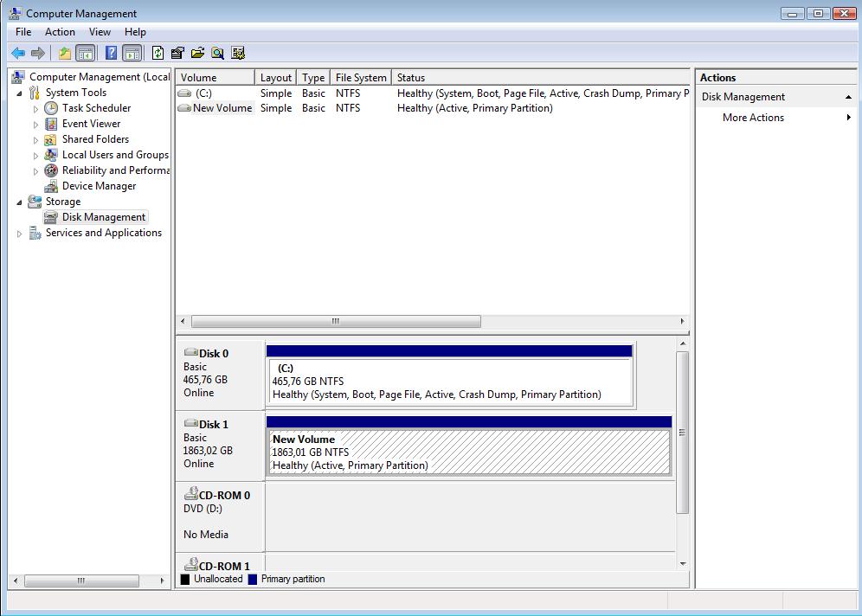Click the Device Manager icon
862x616 pixels.
click(51, 186)
